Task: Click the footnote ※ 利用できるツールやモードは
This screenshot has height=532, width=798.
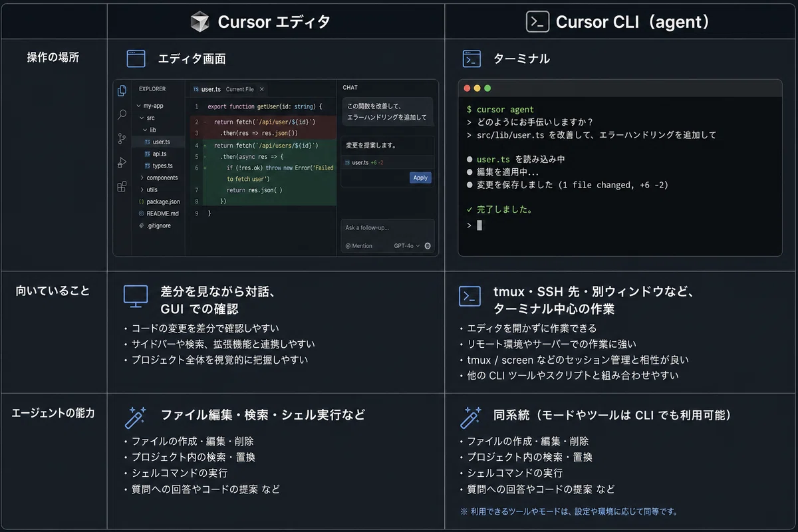Action: pyautogui.click(x=569, y=511)
